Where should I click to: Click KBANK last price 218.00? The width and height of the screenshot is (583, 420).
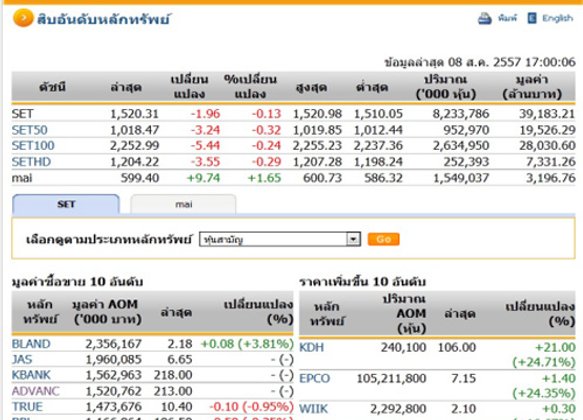[x=173, y=375]
